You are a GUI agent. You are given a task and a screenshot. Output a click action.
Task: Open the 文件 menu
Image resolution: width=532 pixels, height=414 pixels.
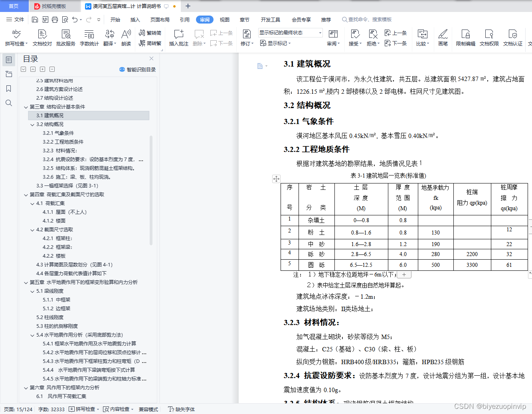[16, 20]
